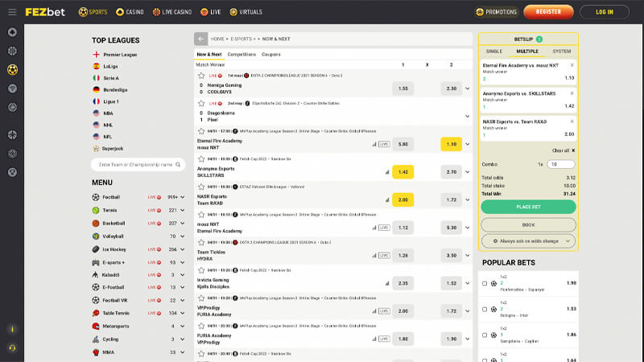
Task: Select the Single betslip tab
Action: [494, 51]
